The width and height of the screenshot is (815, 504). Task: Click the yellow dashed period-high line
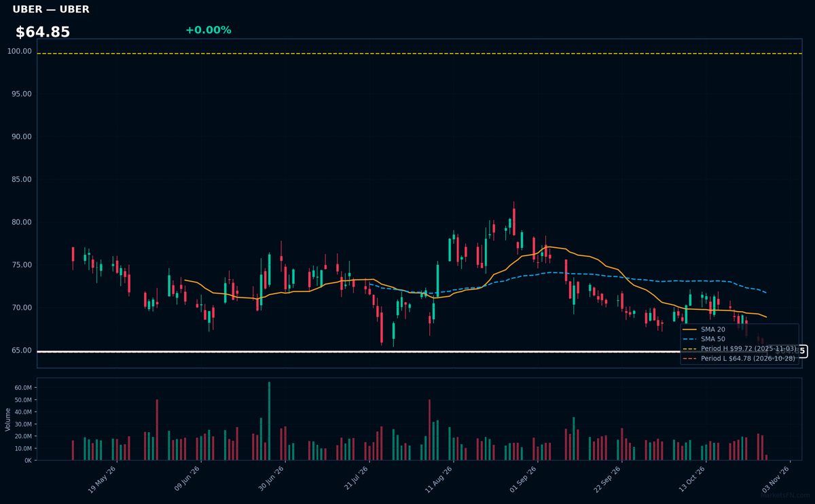[419, 53]
